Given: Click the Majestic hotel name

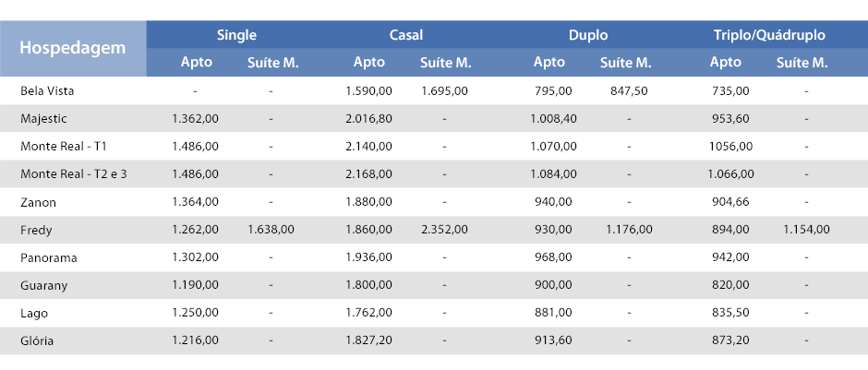Looking at the screenshot, I should click(43, 118).
